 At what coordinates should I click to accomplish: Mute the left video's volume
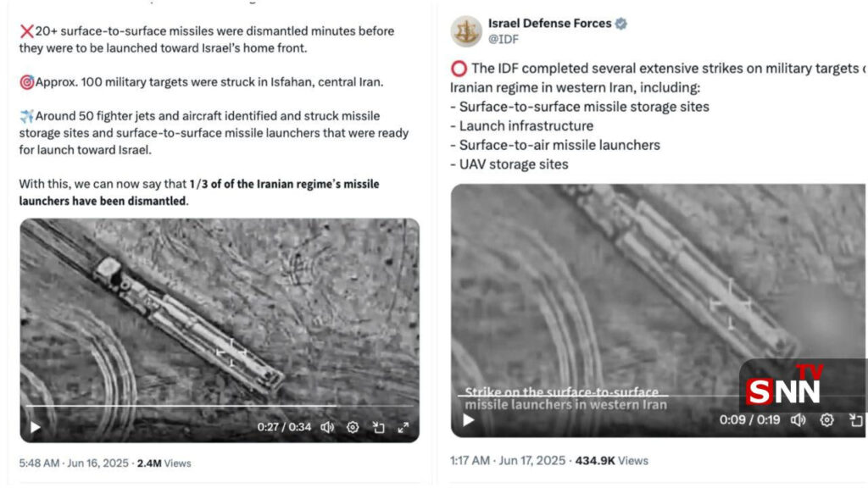coord(327,427)
